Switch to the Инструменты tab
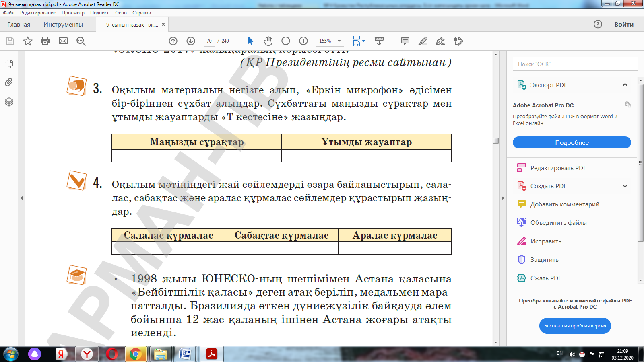 (63, 25)
